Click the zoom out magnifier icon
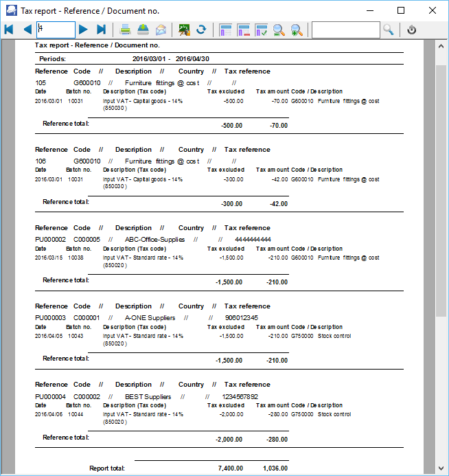 point(279,30)
